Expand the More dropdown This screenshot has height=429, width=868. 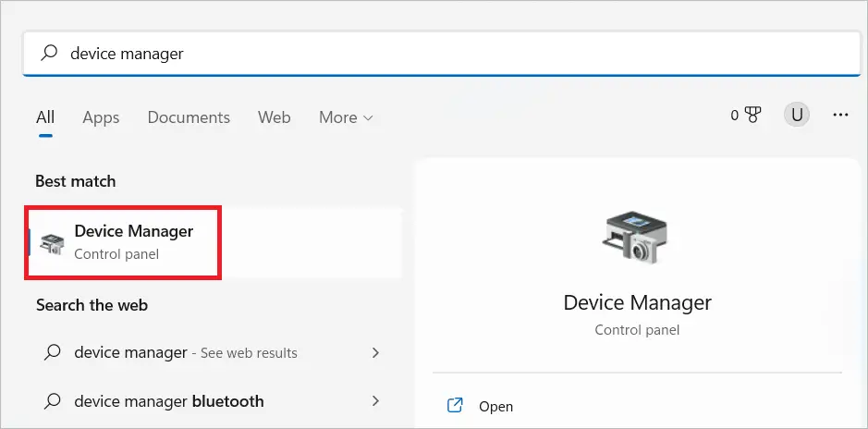[346, 117]
